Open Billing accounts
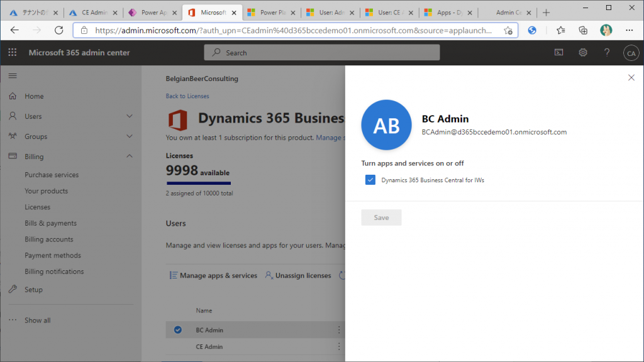The width and height of the screenshot is (644, 362). click(49, 239)
